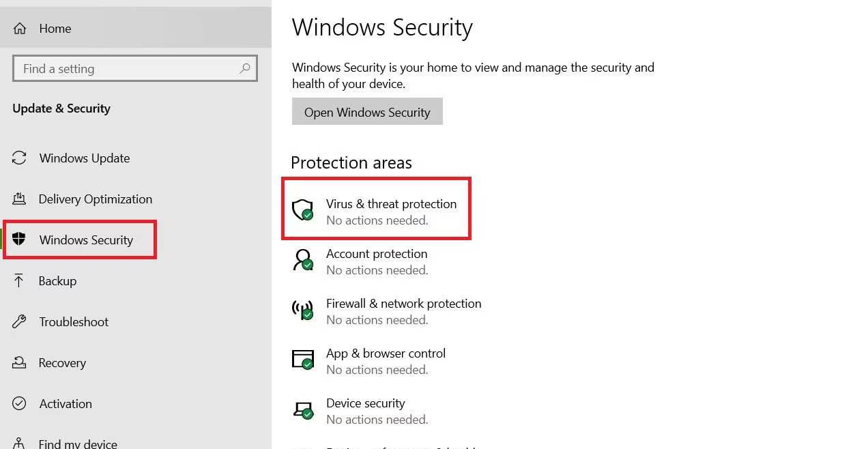Click the Windows Update sync icon
The width and height of the screenshot is (868, 449).
click(x=19, y=158)
